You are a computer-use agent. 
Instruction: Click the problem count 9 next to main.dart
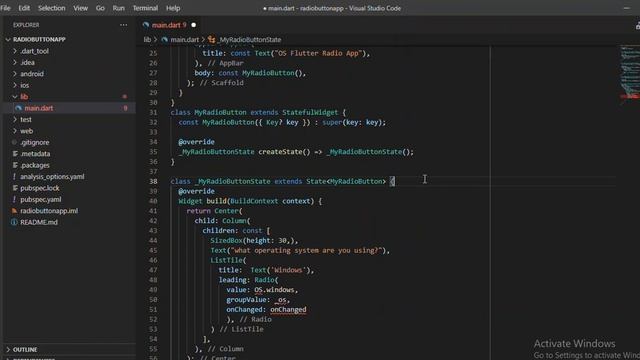(125, 108)
